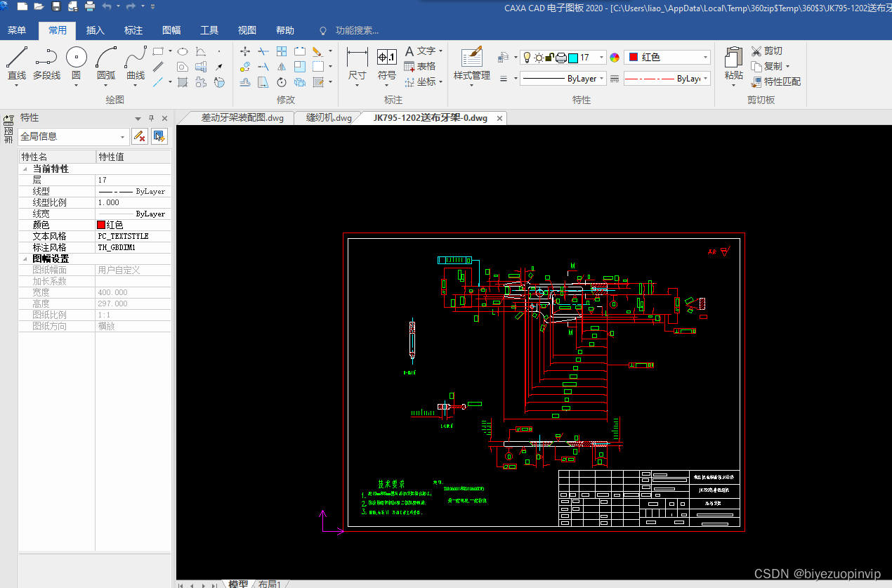Select the 圆 circle tool
Viewport: 892px width, 588px height.
point(76,63)
